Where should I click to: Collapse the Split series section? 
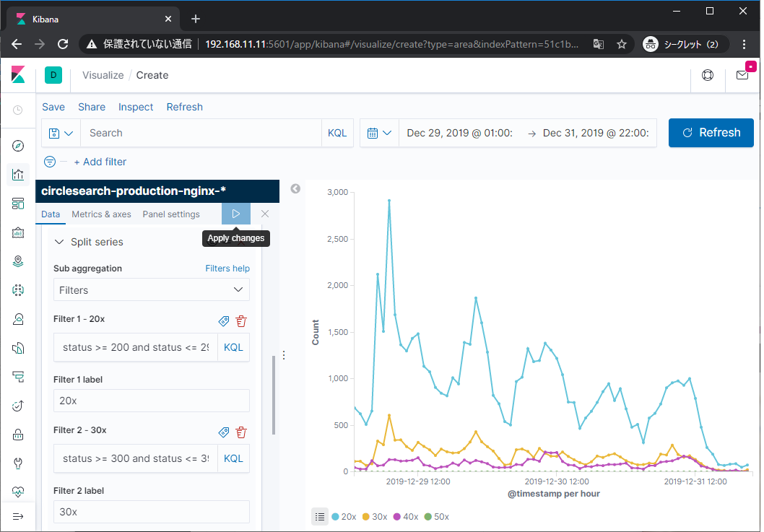(61, 242)
